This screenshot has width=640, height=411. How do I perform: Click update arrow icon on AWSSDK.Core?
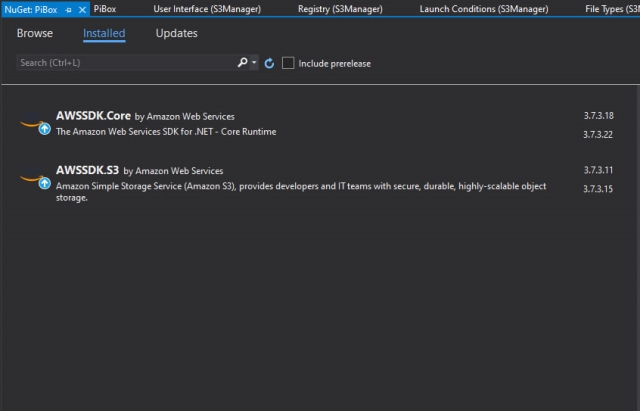point(44,129)
